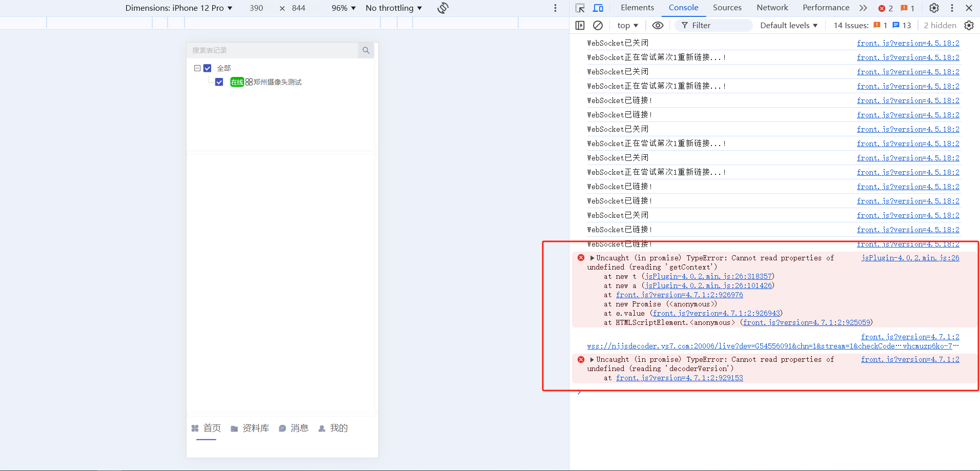This screenshot has height=471, width=980.
Task: Toggle the 全部 checkbox
Action: pos(208,68)
